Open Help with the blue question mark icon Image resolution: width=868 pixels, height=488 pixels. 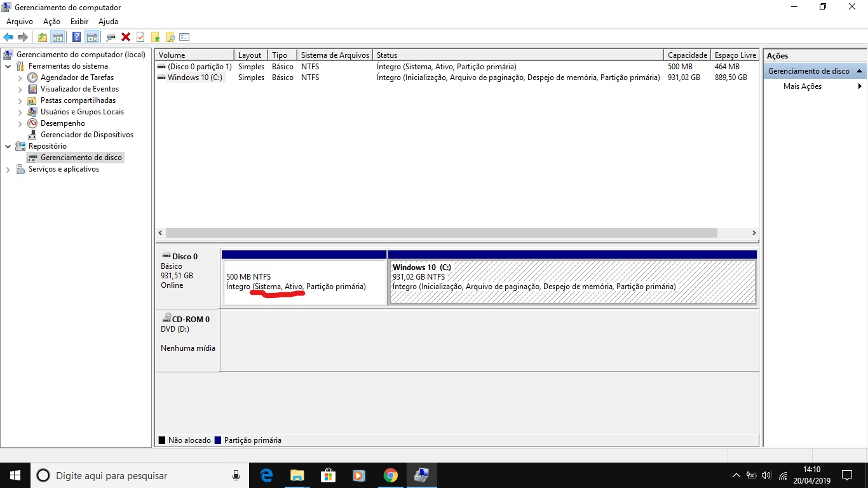[x=76, y=37]
